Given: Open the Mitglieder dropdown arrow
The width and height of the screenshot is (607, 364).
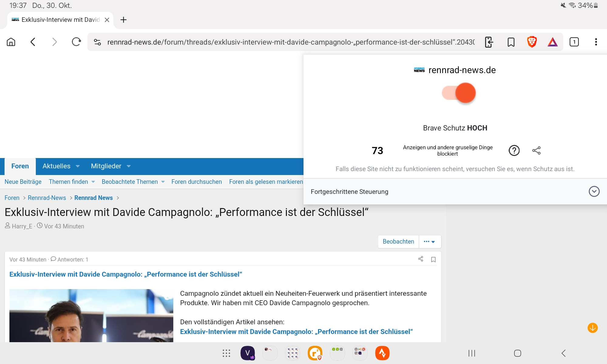Looking at the screenshot, I should click(129, 166).
